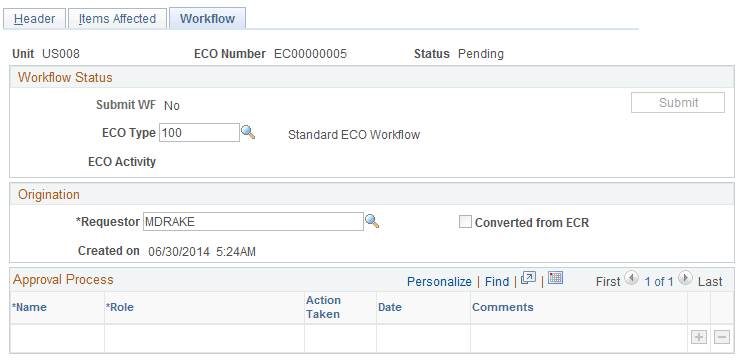
Task: Open the Personalize link
Action: [439, 282]
